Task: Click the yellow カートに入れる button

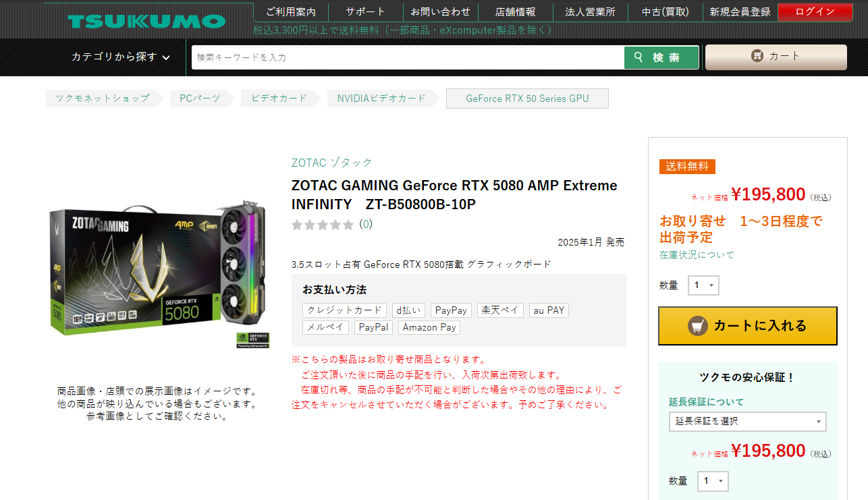Action: (x=748, y=326)
